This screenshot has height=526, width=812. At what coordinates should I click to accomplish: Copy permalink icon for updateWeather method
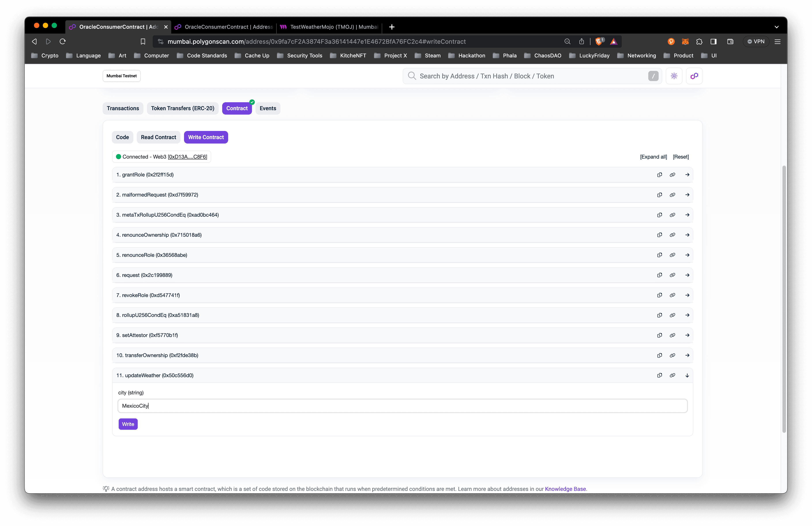pos(672,375)
